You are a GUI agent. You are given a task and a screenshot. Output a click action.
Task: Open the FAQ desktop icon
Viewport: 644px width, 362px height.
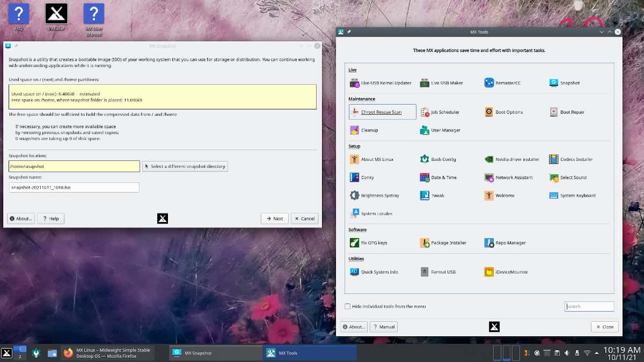coord(19,17)
